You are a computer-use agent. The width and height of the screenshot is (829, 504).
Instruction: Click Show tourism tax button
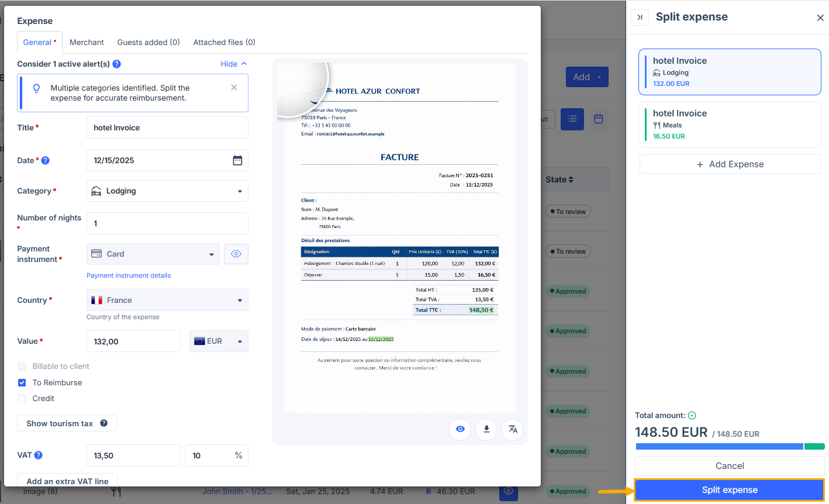(67, 423)
